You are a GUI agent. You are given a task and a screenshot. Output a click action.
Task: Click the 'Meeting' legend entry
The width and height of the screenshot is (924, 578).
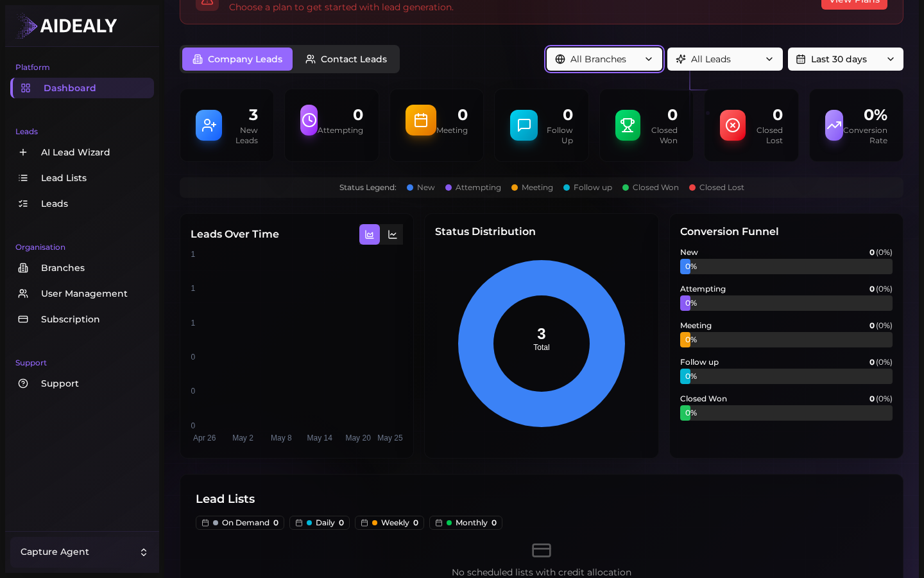[x=532, y=188]
